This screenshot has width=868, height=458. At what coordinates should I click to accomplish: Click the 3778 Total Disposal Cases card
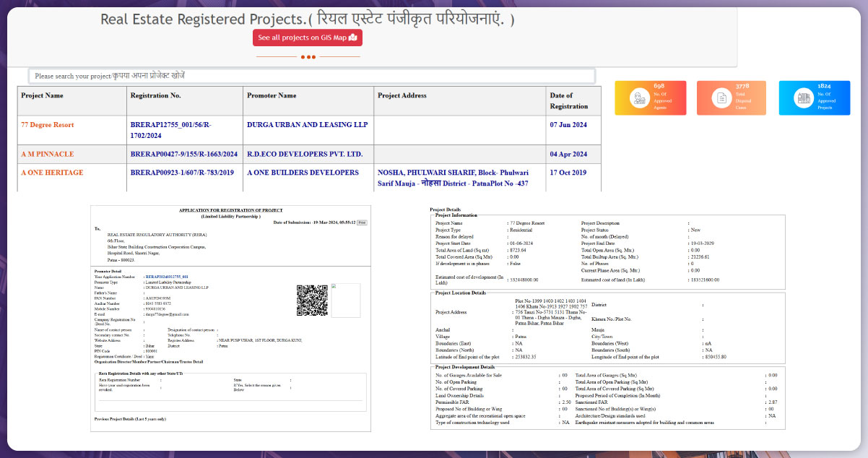[732, 98]
